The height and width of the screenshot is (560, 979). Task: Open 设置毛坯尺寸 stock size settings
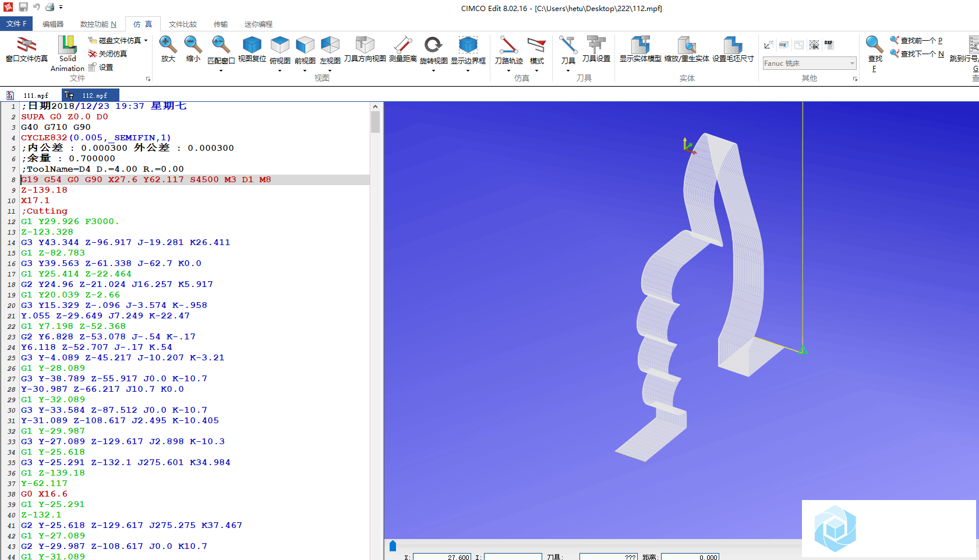733,49
